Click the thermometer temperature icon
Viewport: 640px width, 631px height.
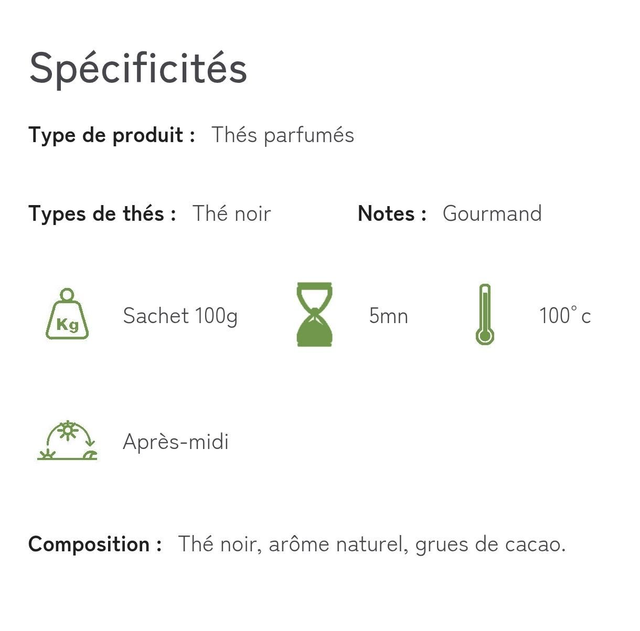(x=485, y=314)
